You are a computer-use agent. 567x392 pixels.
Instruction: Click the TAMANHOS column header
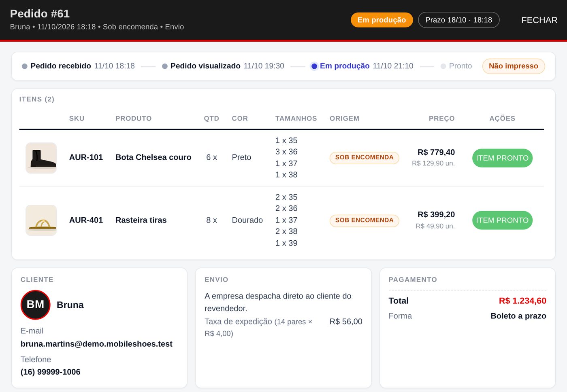click(x=296, y=119)
